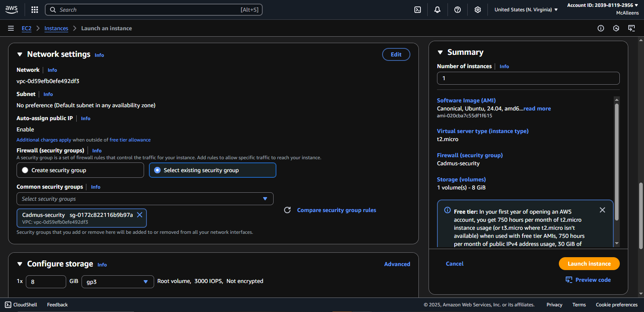Open the Info link next to Firewall (security groups)
The width and height of the screenshot is (644, 312).
click(x=97, y=151)
